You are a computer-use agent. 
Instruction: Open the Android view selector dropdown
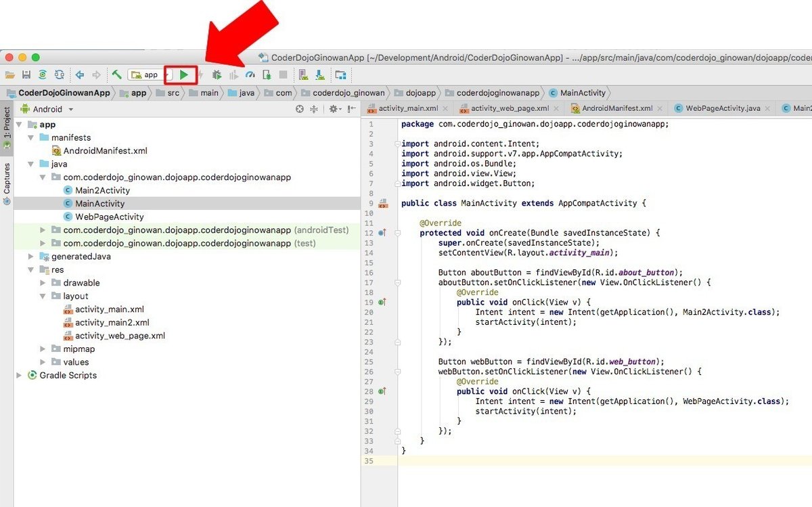coord(47,109)
